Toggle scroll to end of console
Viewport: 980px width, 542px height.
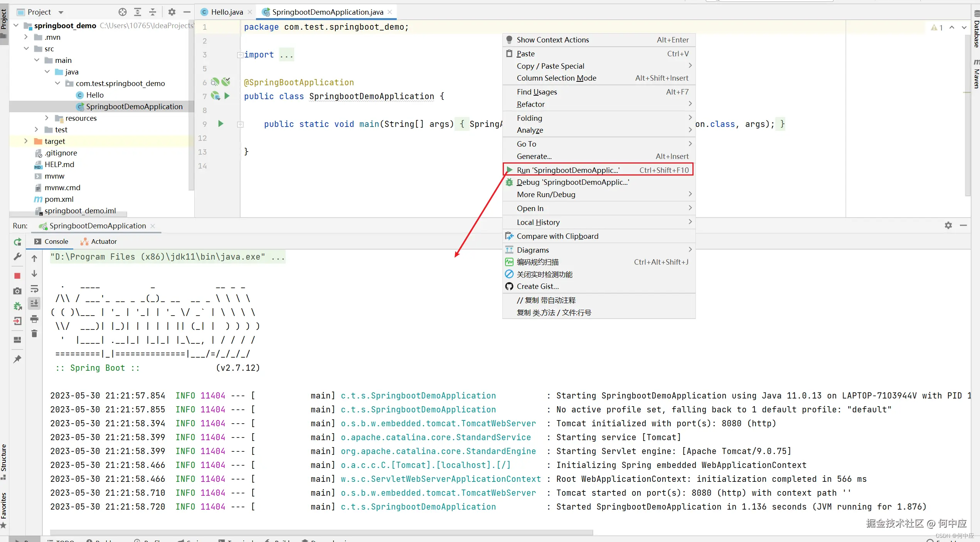click(34, 304)
